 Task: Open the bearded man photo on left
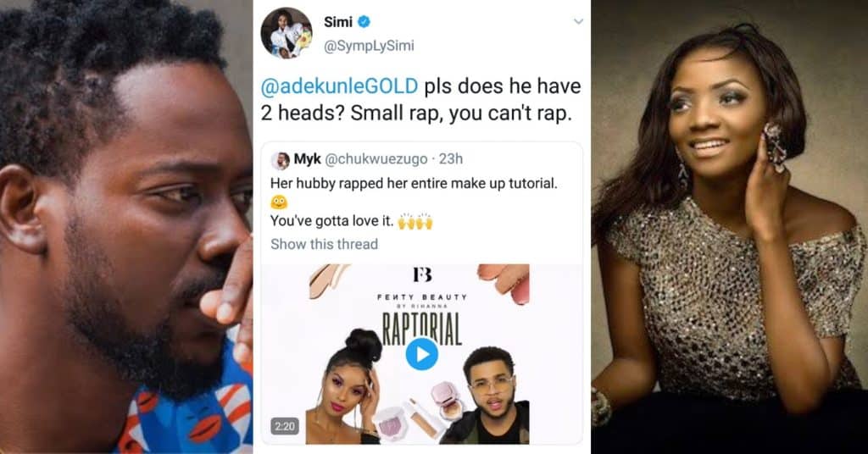pos(126,227)
